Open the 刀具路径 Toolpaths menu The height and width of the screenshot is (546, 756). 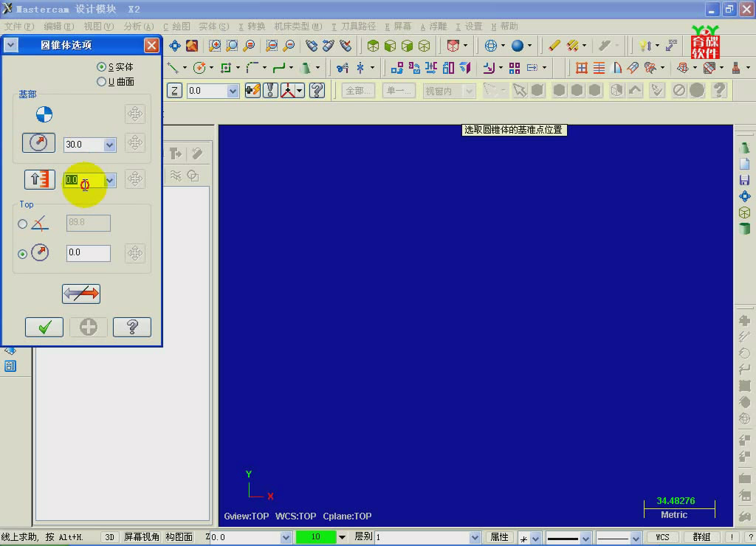pyautogui.click(x=354, y=26)
